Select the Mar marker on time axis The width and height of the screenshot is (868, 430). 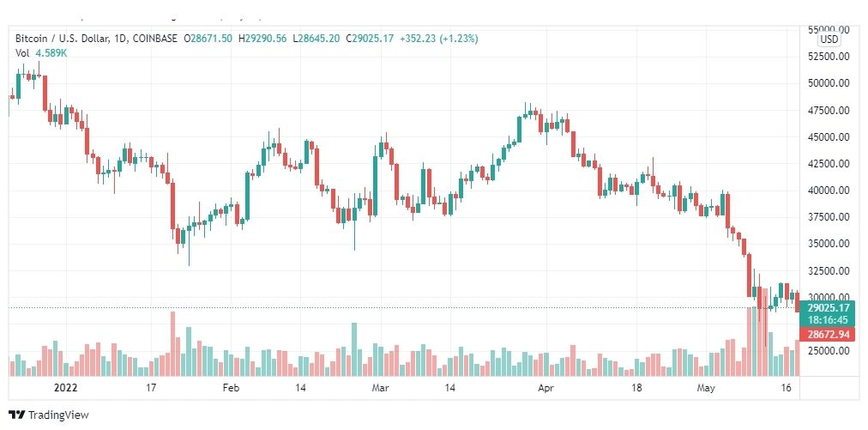pos(380,388)
